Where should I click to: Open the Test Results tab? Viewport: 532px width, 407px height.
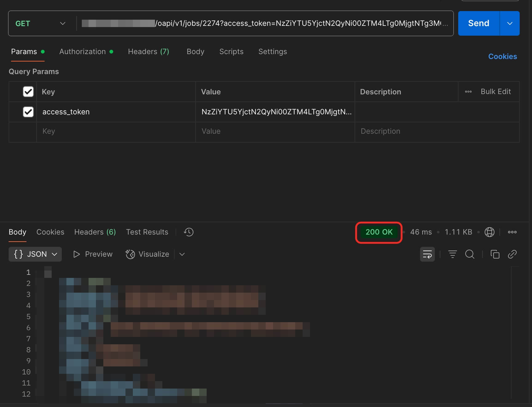click(147, 232)
